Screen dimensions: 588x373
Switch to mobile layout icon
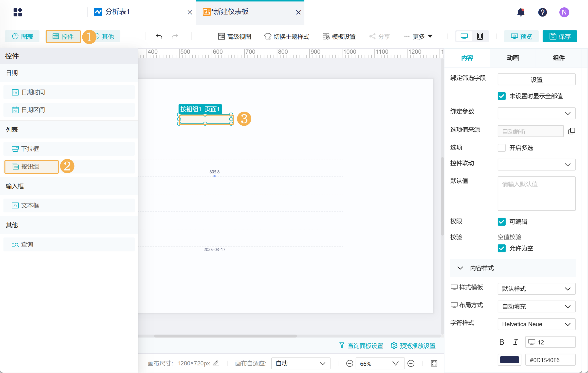point(480,36)
